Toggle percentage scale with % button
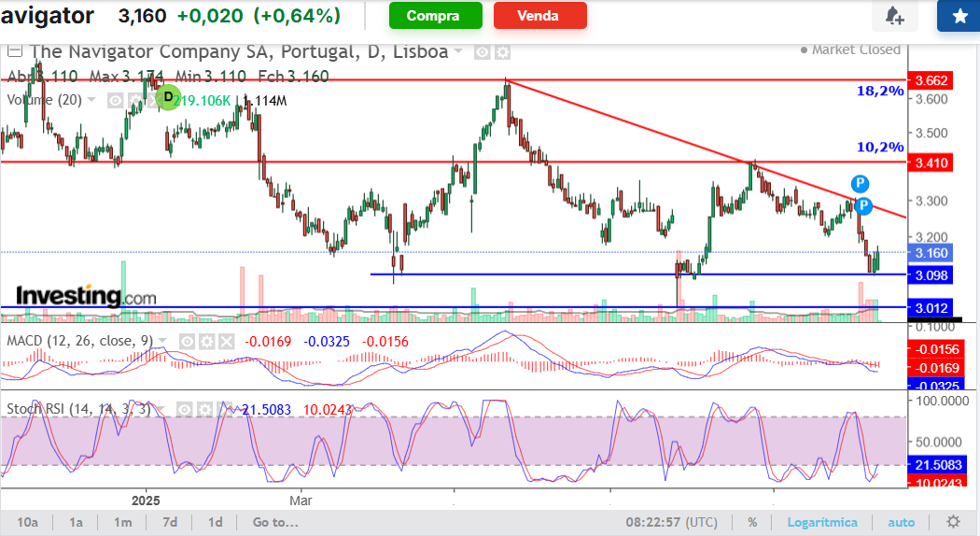The height and width of the screenshot is (536, 980). point(752,522)
